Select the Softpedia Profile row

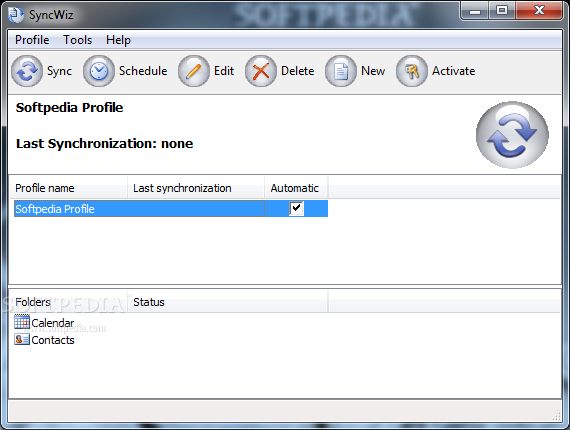[171, 209]
